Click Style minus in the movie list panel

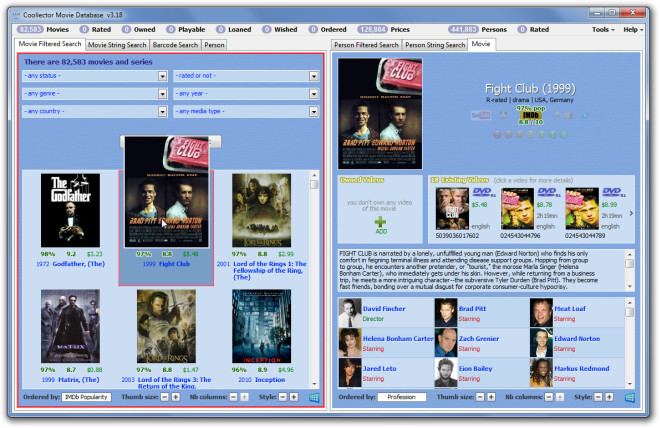point(283,397)
